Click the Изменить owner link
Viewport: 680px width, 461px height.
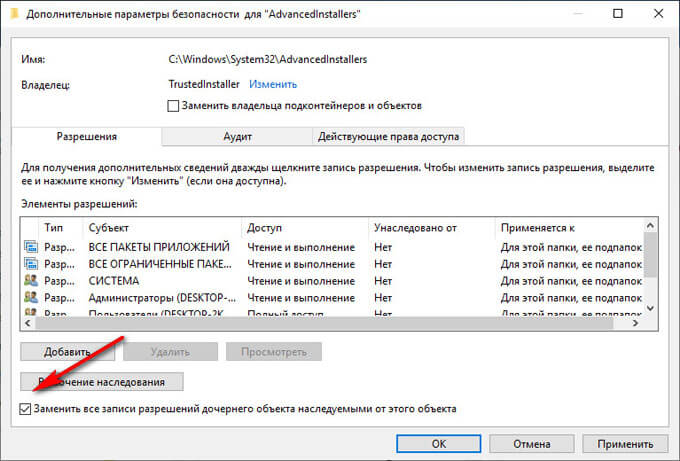[x=273, y=84]
